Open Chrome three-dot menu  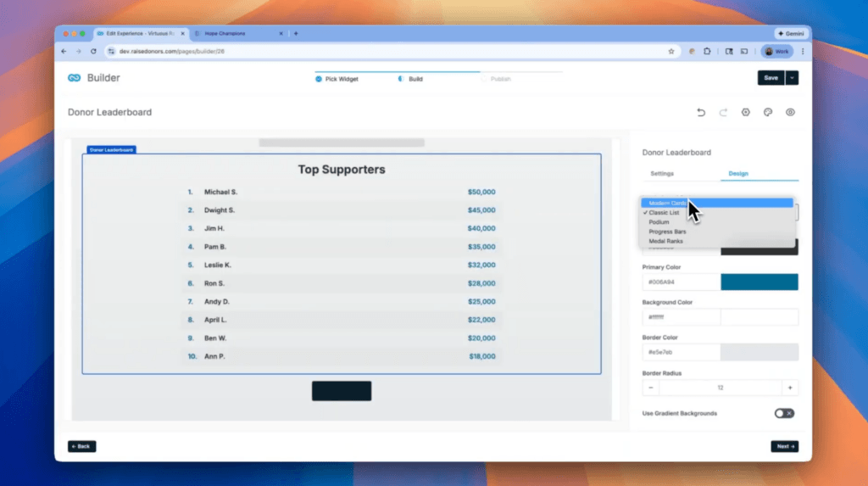[x=803, y=51]
